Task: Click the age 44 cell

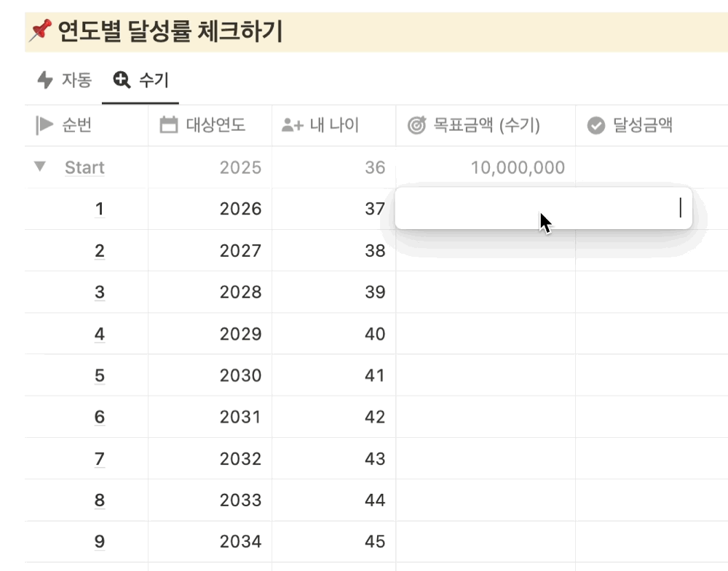Action: [x=334, y=500]
